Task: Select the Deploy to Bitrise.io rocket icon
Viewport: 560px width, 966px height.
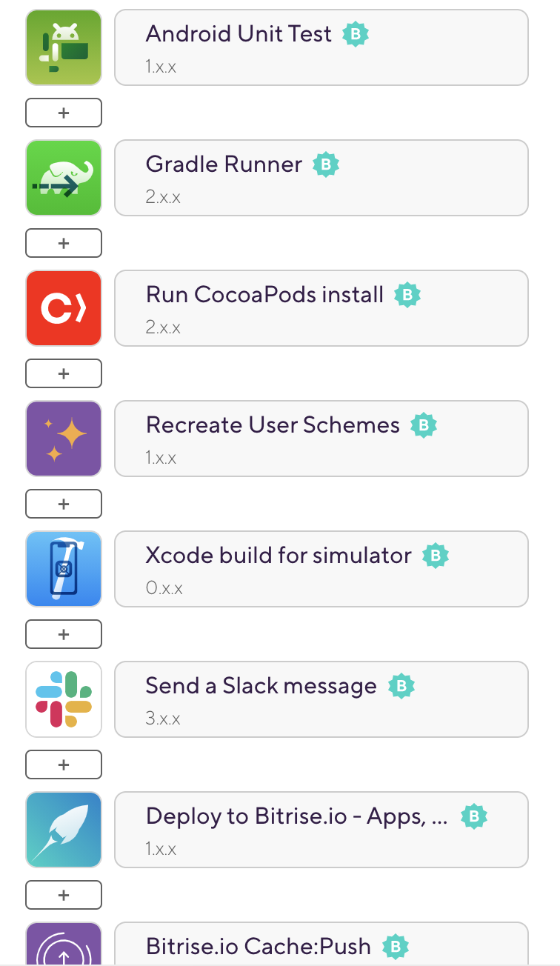Action: tap(64, 830)
